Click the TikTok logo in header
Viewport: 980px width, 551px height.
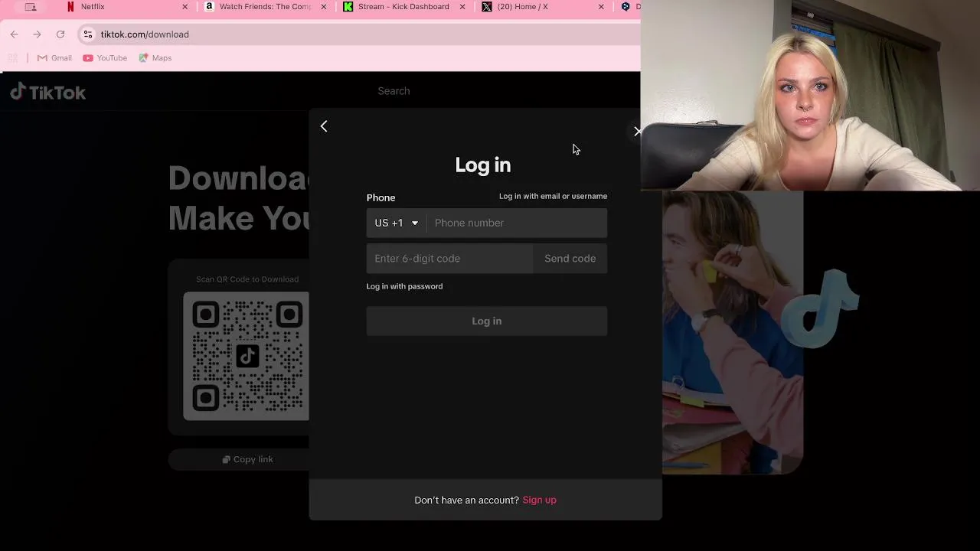tap(47, 93)
